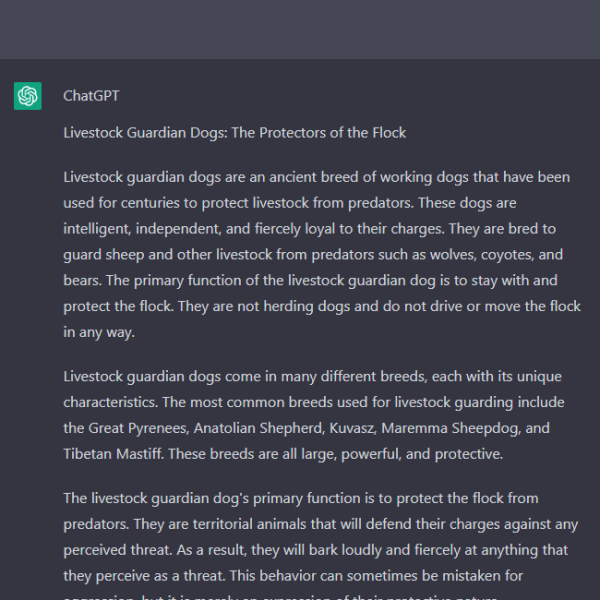The height and width of the screenshot is (600, 600).
Task: Click the words 'Anatolian Shepherd' in the breed list
Action: 258,428
